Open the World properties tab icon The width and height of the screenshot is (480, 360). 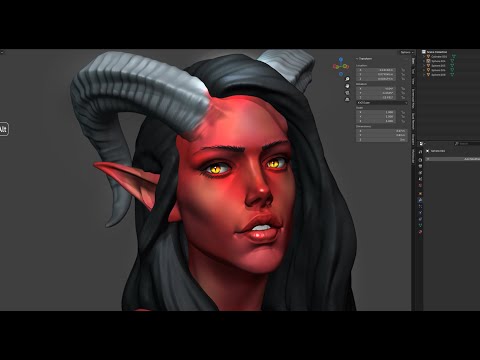click(420, 185)
